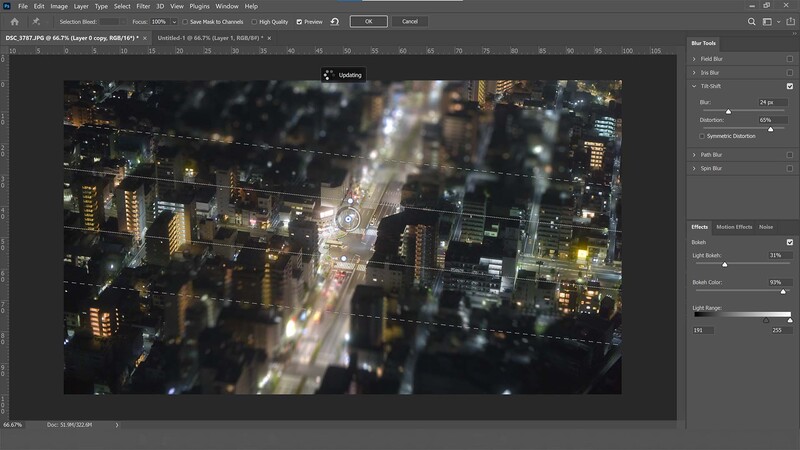Go to the Home screen icon
800x450 pixels.
click(14, 22)
